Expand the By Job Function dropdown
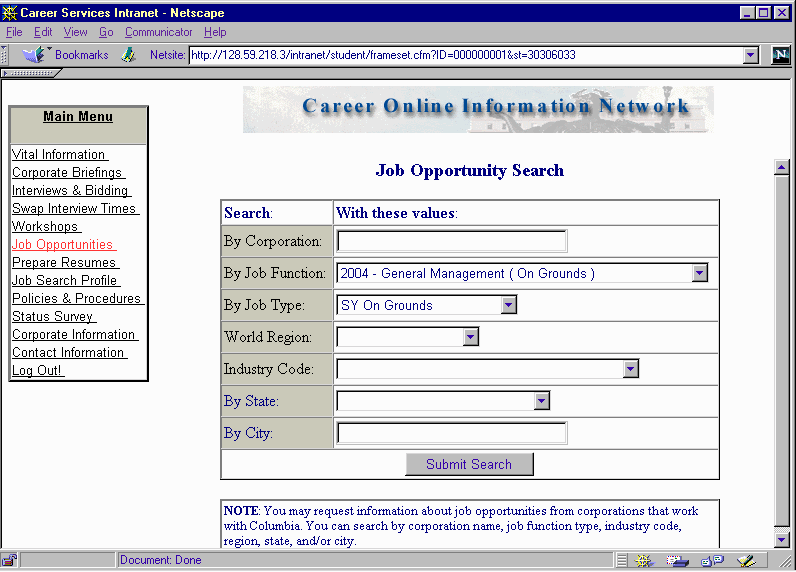This screenshot has width=796, height=572. pyautogui.click(x=699, y=273)
